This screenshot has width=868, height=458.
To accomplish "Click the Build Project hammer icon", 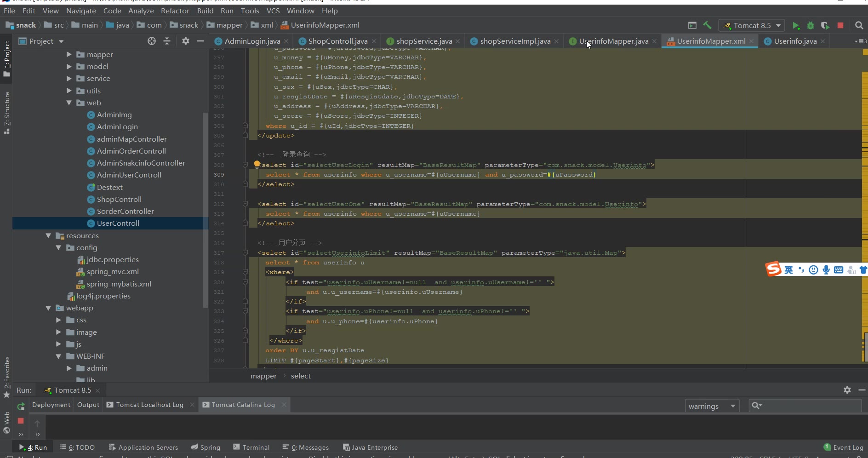I will 707,25.
